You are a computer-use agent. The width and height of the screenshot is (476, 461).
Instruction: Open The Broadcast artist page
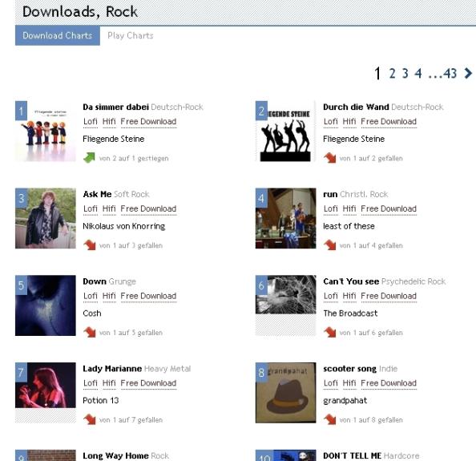pyautogui.click(x=350, y=313)
